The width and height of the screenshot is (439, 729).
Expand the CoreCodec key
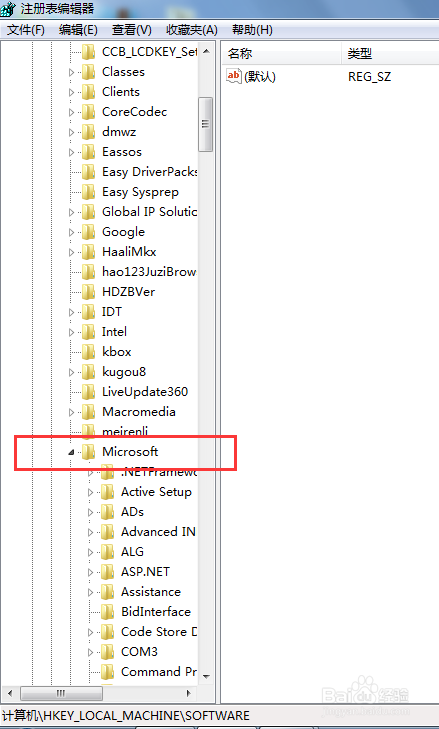pos(71,112)
